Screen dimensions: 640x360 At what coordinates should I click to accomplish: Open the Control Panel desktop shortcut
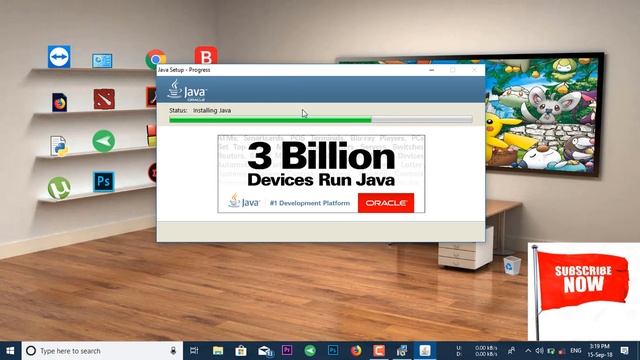pos(102,61)
